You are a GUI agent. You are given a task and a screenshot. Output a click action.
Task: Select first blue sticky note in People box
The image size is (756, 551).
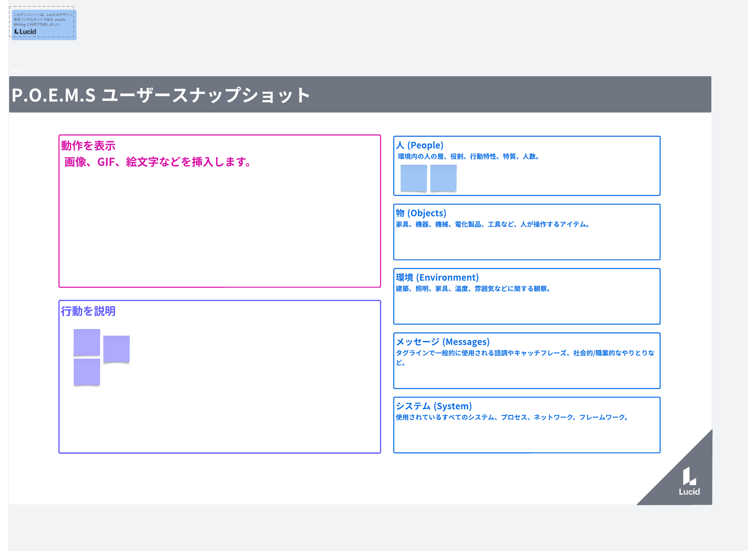click(x=414, y=178)
